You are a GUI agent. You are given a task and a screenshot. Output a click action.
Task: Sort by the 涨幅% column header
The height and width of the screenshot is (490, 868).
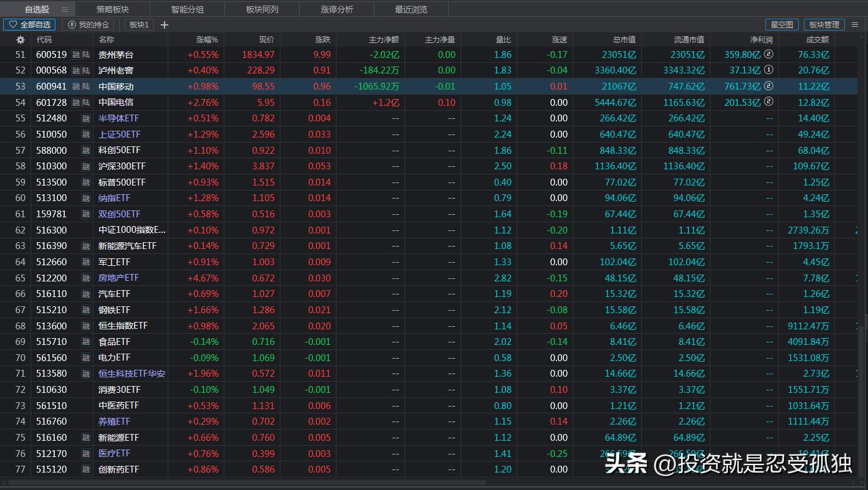point(207,39)
